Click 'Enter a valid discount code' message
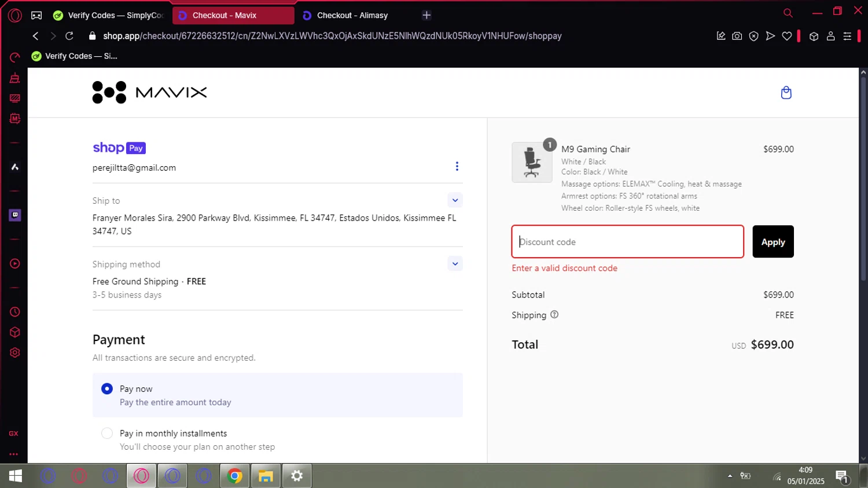Viewport: 868px width, 488px height. pyautogui.click(x=564, y=268)
